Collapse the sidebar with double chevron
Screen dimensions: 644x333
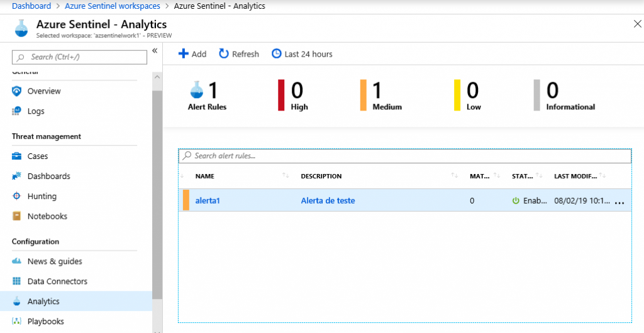155,52
